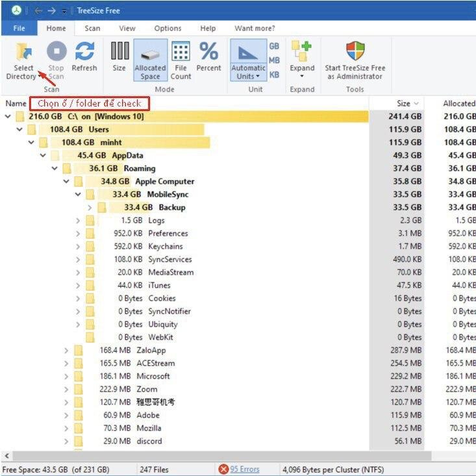Click the horizontal scrollbar left arrow

click(x=6, y=455)
